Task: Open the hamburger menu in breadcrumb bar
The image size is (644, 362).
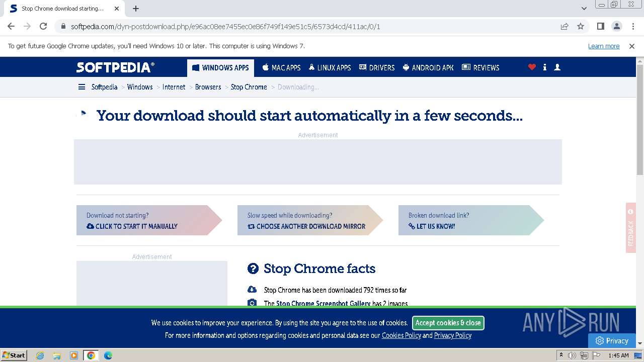Action: coord(82,87)
